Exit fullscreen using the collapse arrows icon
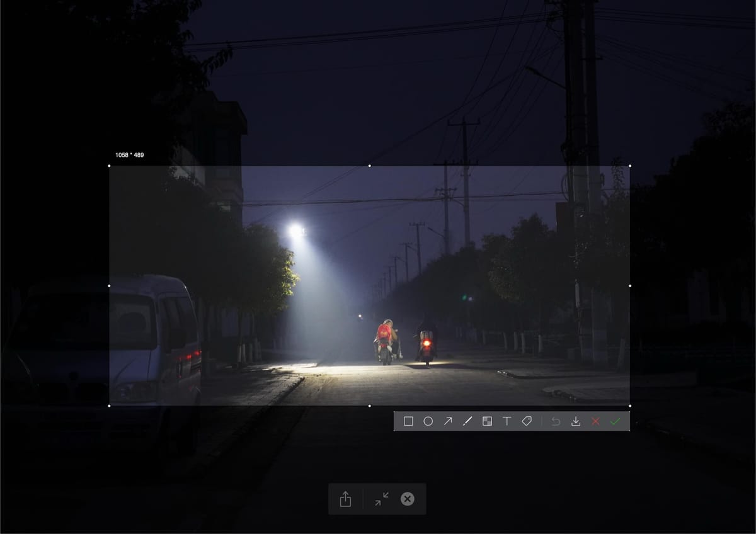The image size is (756, 534). tap(382, 499)
